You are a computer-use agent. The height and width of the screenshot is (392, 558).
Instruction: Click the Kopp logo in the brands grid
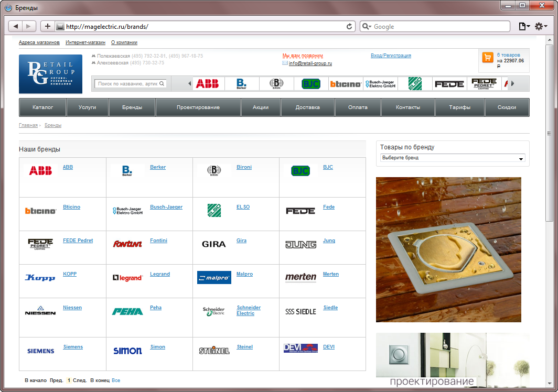[x=40, y=277]
